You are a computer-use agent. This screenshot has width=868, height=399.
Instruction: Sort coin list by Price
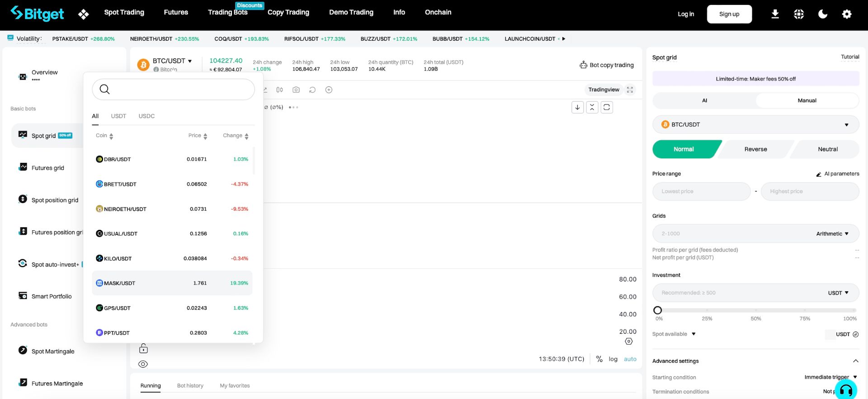(x=198, y=136)
